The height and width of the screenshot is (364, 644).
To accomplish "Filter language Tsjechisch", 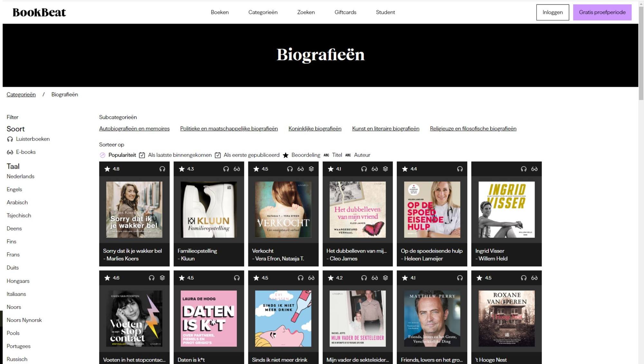I will (19, 216).
